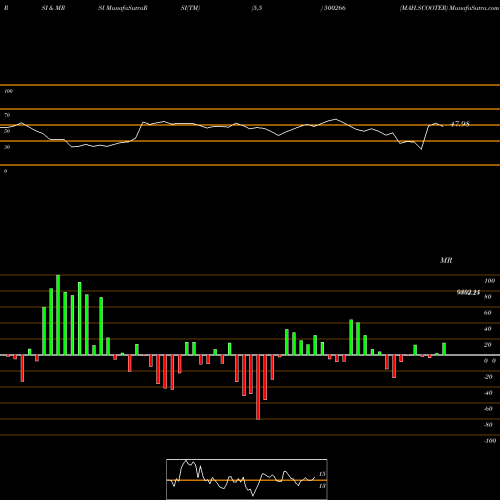Click the RSI axis label 30

[7, 147]
